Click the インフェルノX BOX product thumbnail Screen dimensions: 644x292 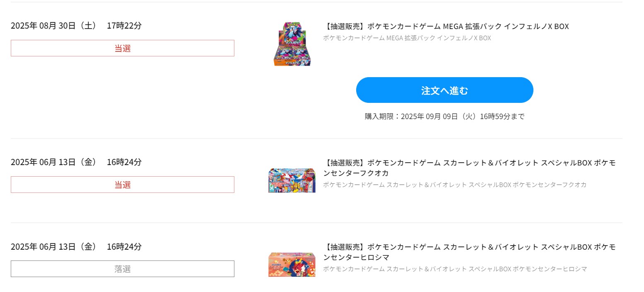[x=292, y=44]
